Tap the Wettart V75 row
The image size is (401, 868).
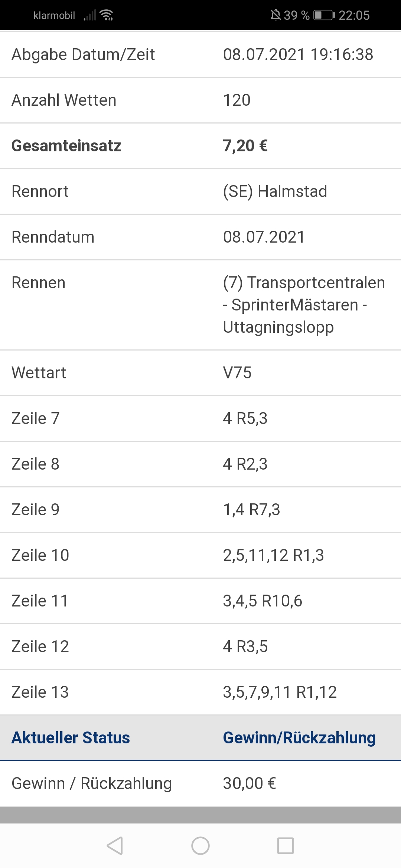coord(200,373)
